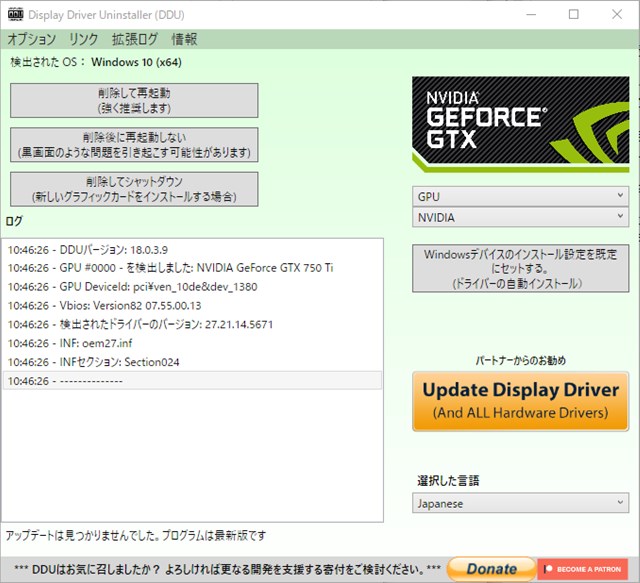Expand the Japanese language dropdown
This screenshot has height=583, width=640.
point(520,503)
